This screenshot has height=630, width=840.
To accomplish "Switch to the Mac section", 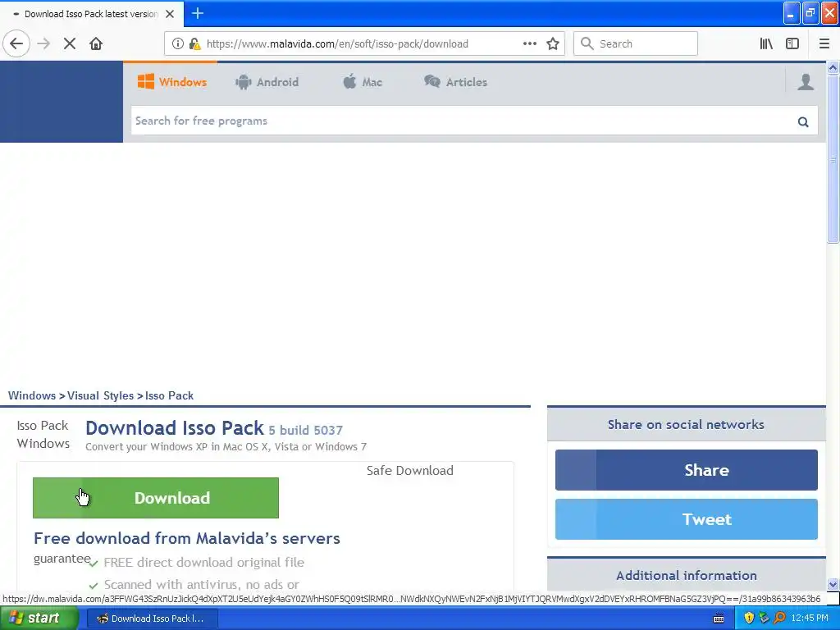I will click(363, 82).
